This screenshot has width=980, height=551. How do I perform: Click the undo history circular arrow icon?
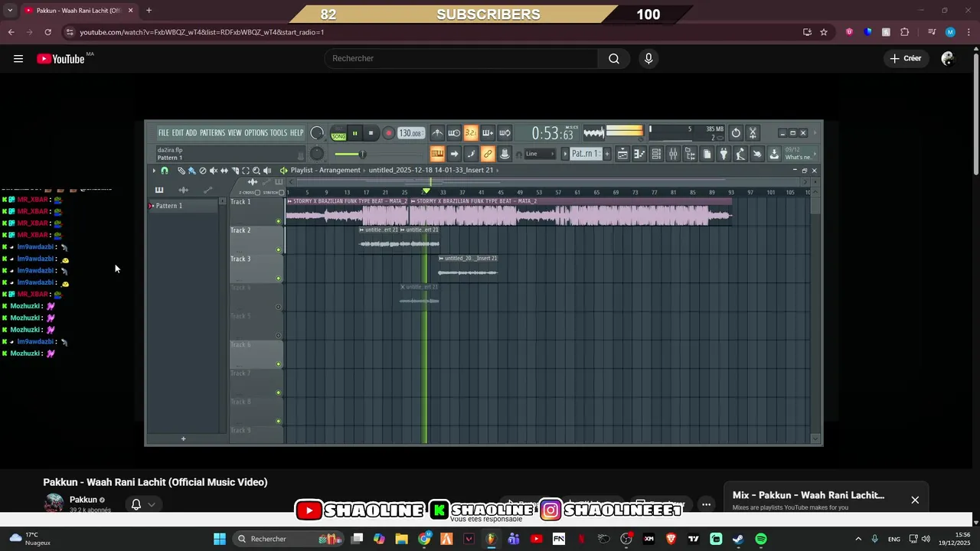[736, 133]
